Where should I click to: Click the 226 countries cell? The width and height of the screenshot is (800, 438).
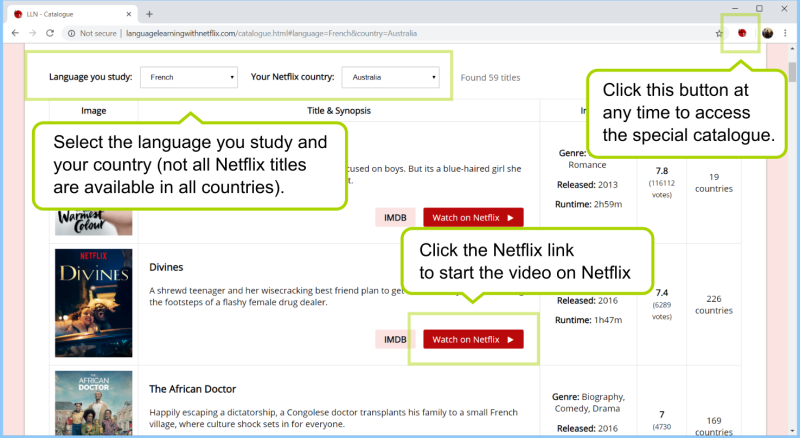pos(714,305)
